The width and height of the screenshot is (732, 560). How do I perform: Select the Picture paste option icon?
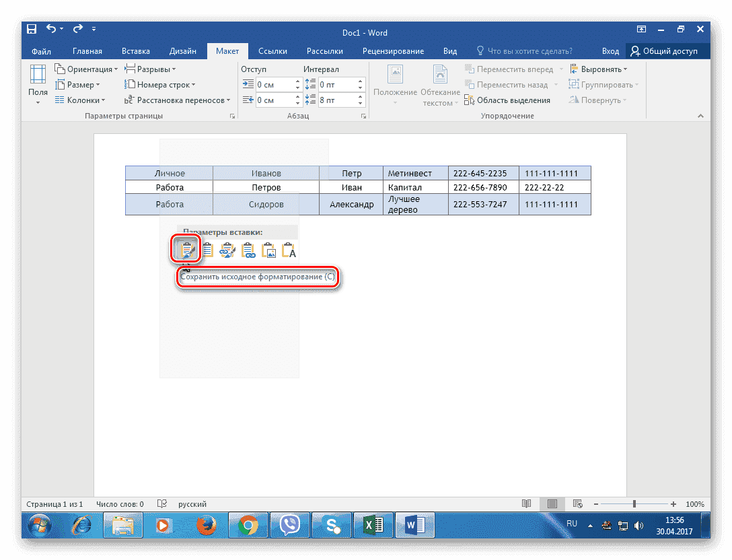coord(268,251)
